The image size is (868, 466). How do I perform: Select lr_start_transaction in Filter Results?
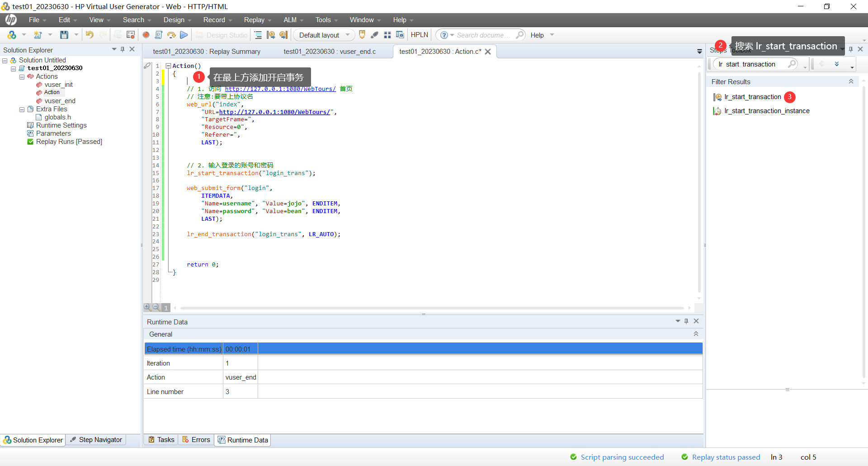(x=752, y=97)
